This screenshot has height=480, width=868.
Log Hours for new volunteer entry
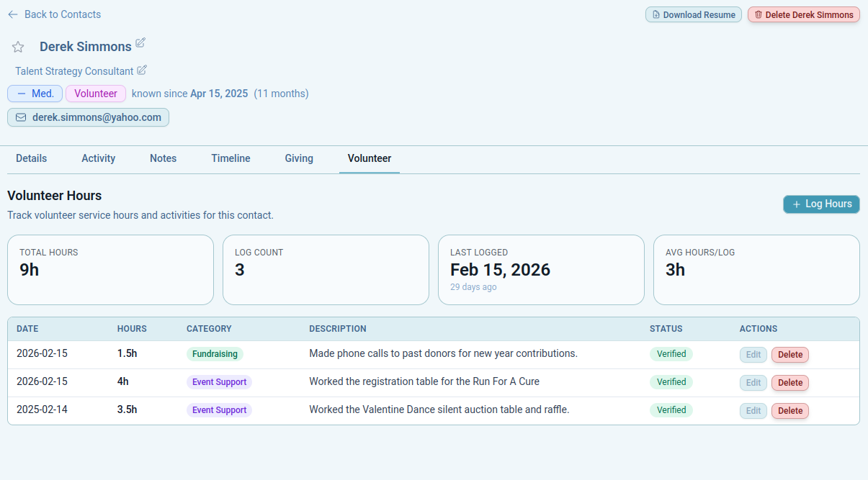pyautogui.click(x=821, y=204)
